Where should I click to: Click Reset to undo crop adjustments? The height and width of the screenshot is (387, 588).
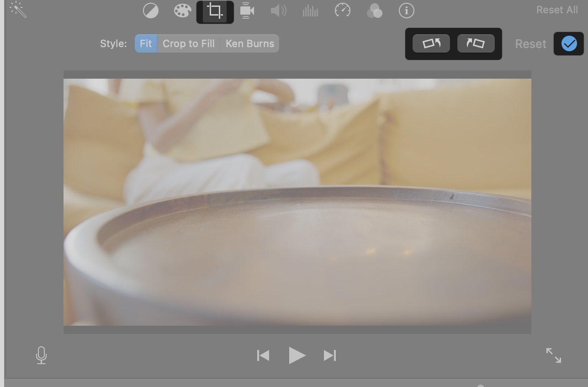530,43
